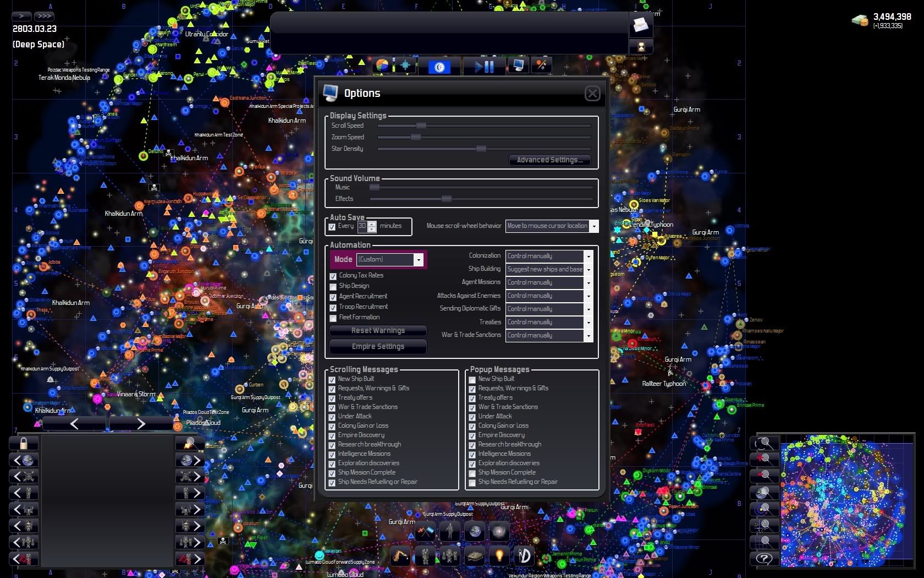Click the pause/play game speed control
The width and height of the screenshot is (924, 578).
(484, 67)
